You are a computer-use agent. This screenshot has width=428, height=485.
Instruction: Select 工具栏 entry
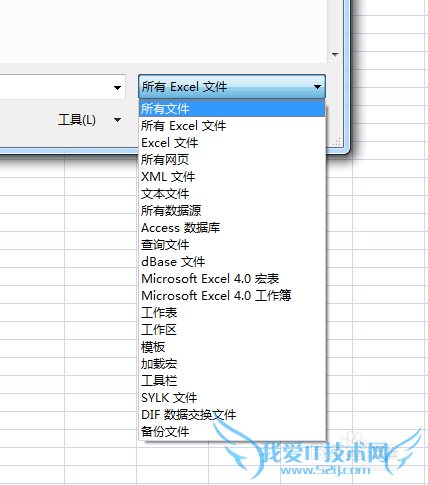coord(232,381)
